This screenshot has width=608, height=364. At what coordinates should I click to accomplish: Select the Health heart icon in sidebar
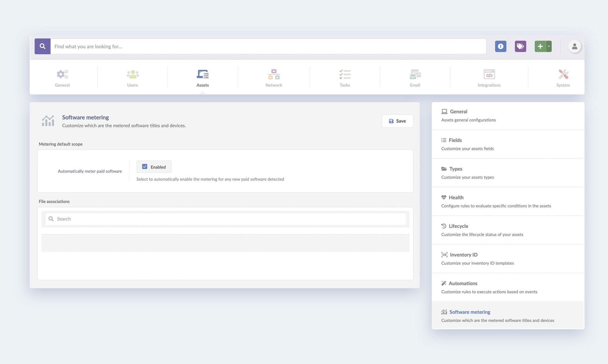point(444,197)
